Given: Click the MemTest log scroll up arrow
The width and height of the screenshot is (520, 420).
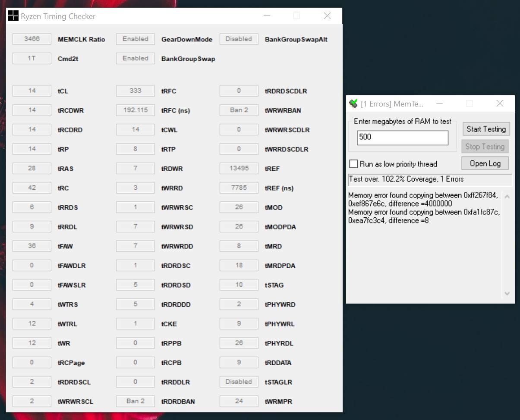Looking at the screenshot, I should click(x=507, y=197).
